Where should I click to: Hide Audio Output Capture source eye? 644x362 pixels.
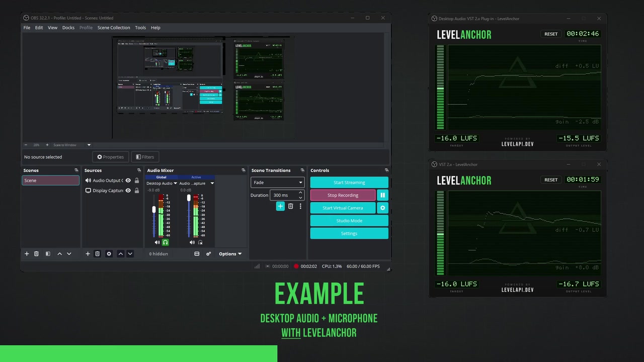point(128,180)
